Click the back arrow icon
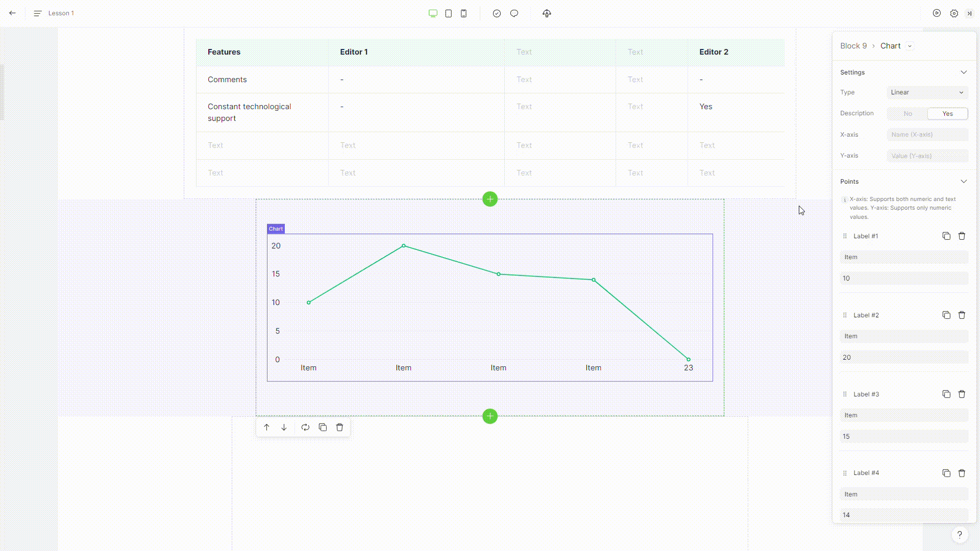 (12, 13)
